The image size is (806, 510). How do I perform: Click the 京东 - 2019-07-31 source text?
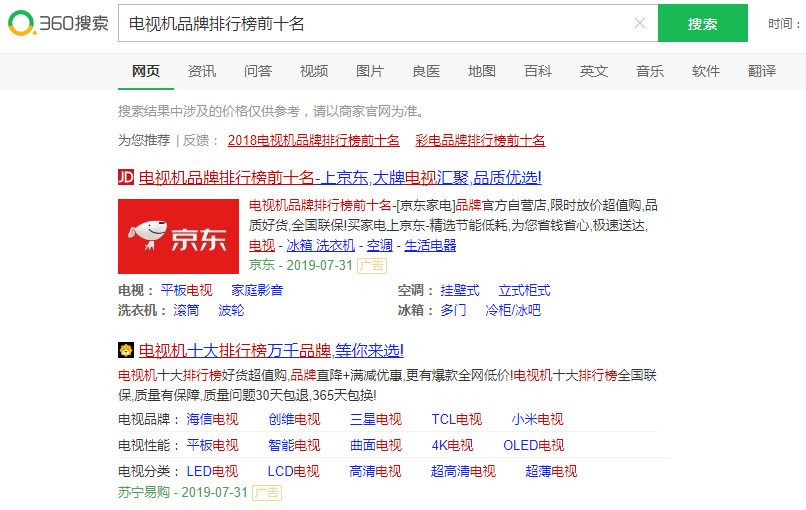(301, 265)
